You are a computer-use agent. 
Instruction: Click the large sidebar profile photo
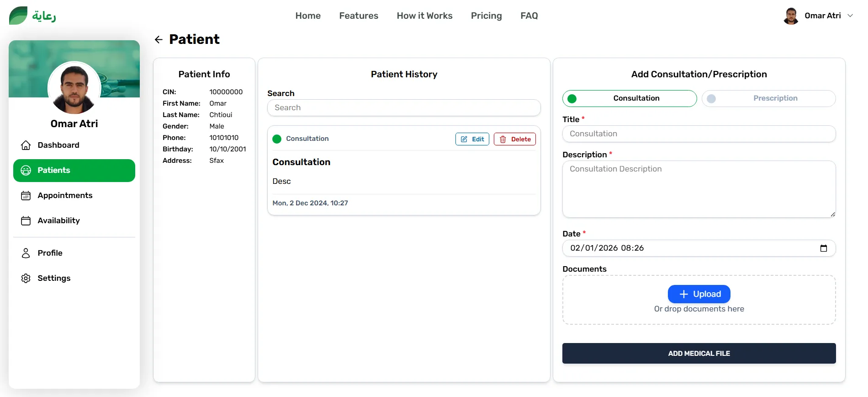(x=74, y=88)
